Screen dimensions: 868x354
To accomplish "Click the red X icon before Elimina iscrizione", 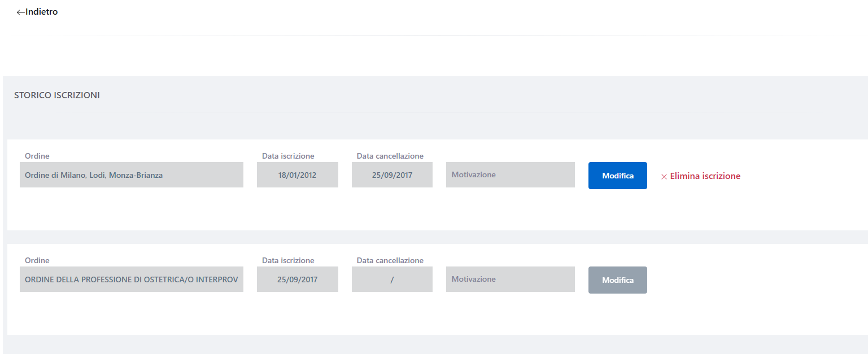I will (664, 177).
